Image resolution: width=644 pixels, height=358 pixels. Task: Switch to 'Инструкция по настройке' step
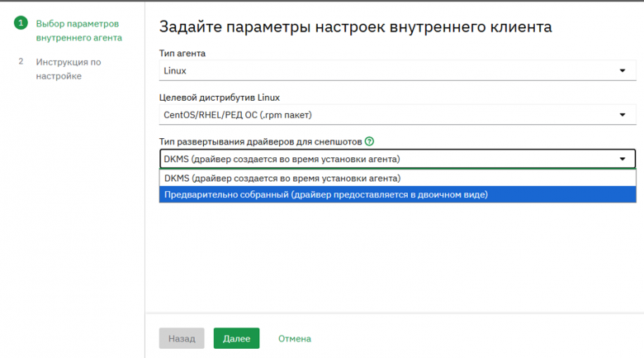point(69,69)
